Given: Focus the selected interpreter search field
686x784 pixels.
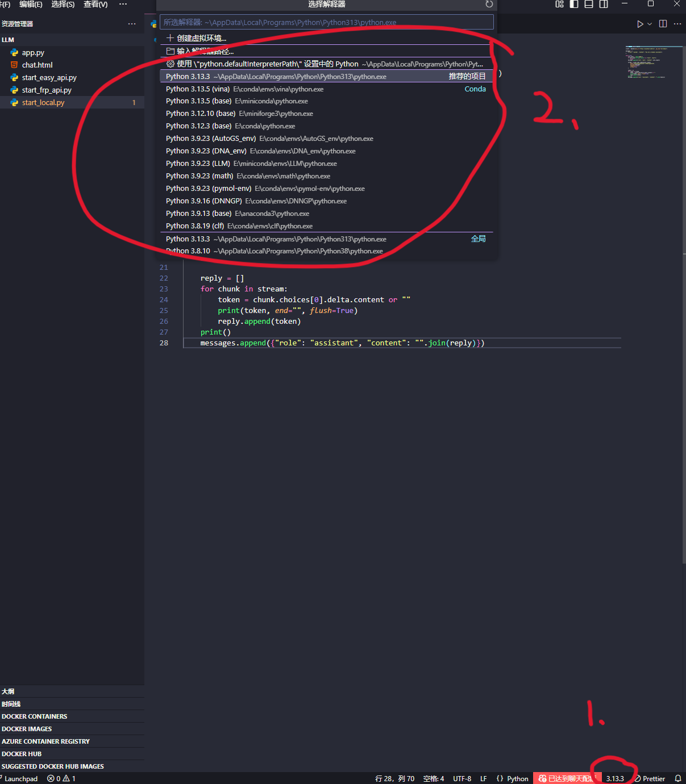Looking at the screenshot, I should (x=327, y=22).
